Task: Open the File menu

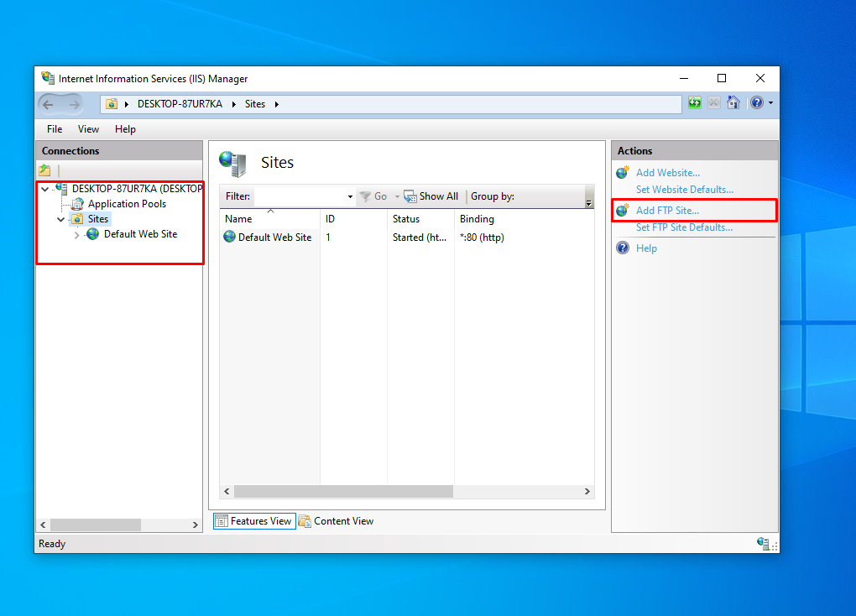Action: (x=55, y=129)
